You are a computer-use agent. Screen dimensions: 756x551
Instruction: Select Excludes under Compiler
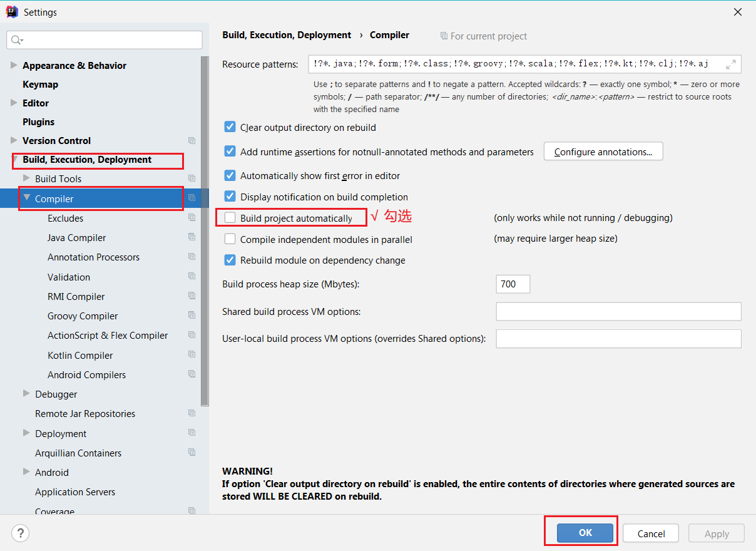[x=65, y=218]
